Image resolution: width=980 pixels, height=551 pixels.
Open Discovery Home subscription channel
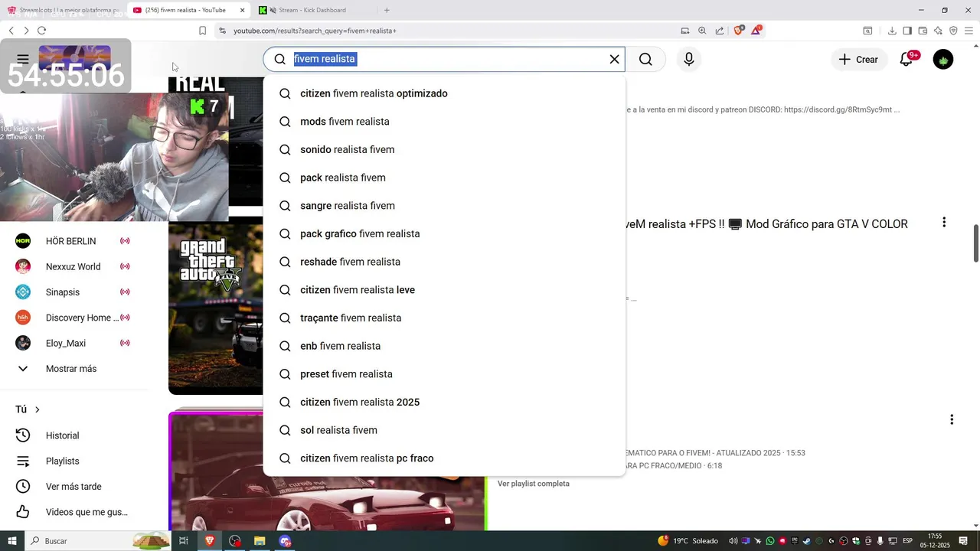pos(73,318)
